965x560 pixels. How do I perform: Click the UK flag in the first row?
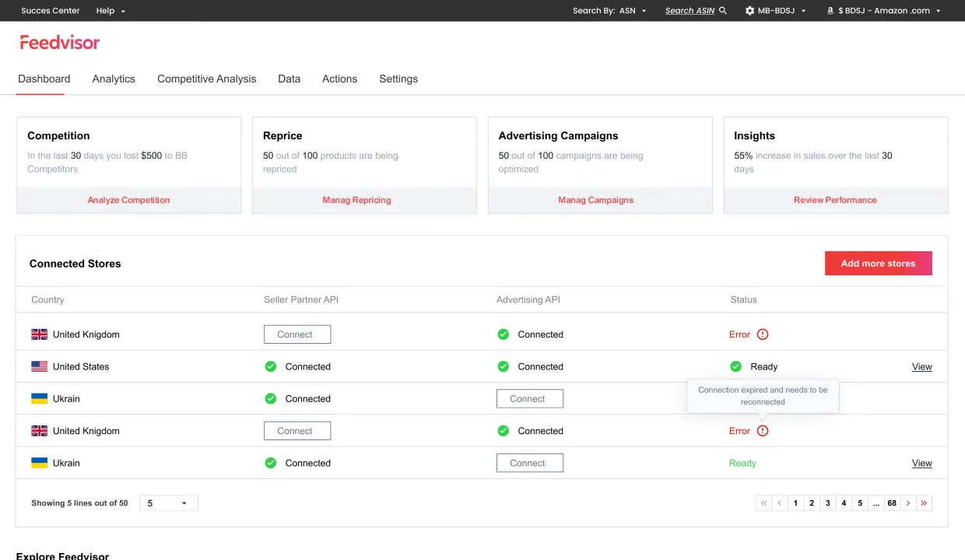coord(39,334)
